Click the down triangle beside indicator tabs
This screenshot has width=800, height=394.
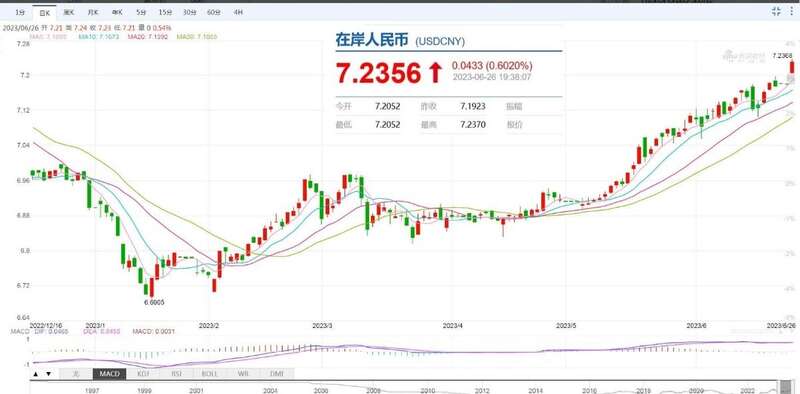(x=48, y=374)
